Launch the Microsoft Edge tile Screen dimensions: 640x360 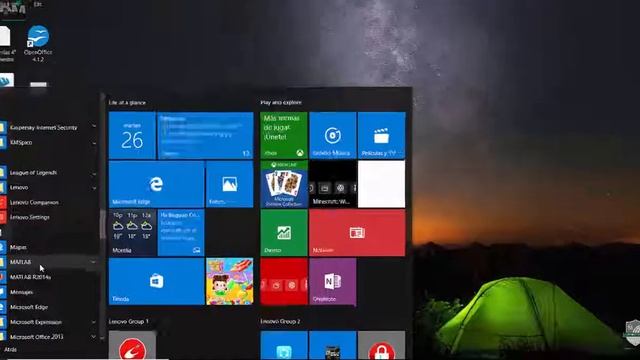pyautogui.click(x=156, y=184)
